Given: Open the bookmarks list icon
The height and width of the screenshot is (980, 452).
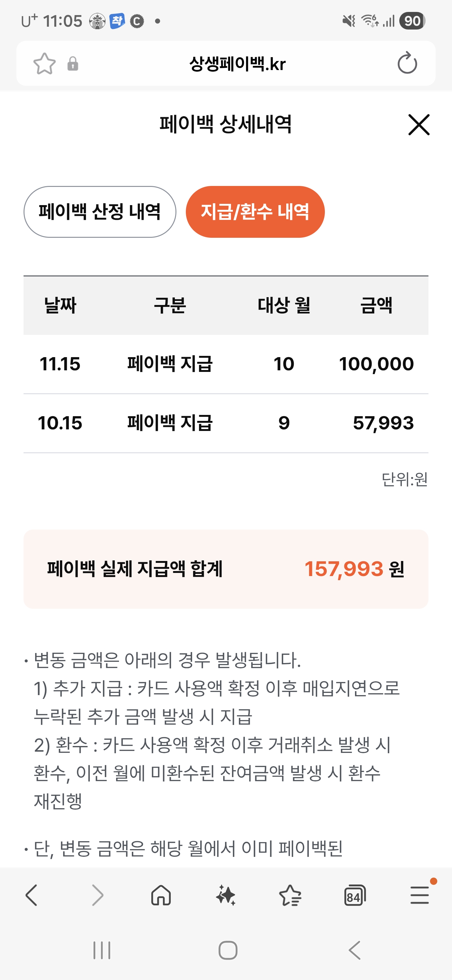Looking at the screenshot, I should [290, 895].
